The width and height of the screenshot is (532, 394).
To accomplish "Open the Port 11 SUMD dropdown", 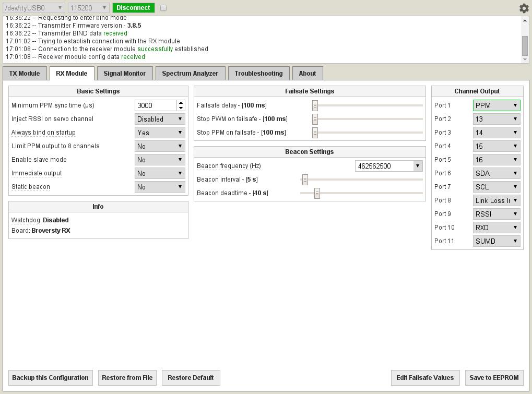I will [496, 241].
